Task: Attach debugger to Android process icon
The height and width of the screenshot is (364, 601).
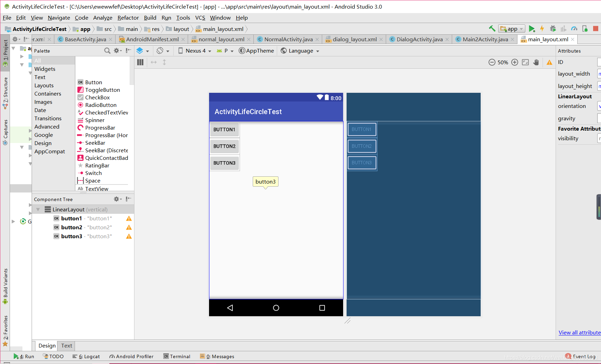Action: (585, 29)
